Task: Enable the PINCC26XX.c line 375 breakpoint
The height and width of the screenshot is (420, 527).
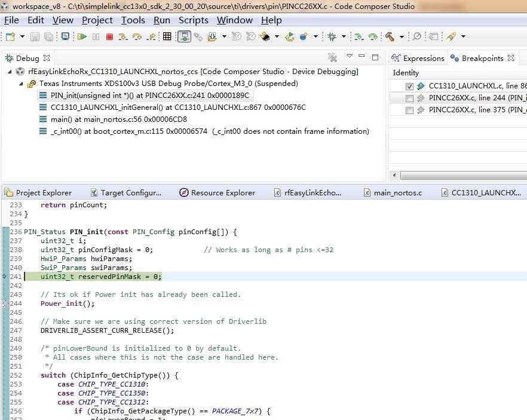Action: [409, 110]
